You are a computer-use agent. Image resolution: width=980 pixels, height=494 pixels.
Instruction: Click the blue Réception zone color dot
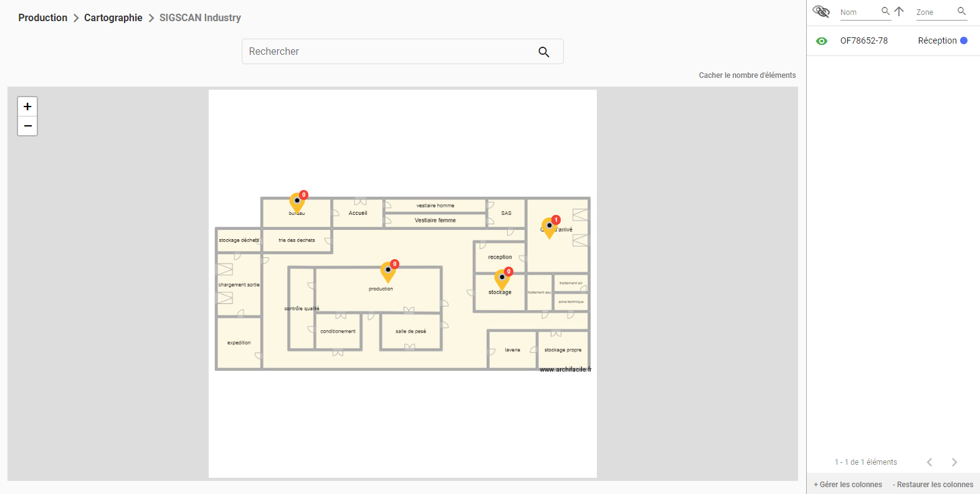964,40
